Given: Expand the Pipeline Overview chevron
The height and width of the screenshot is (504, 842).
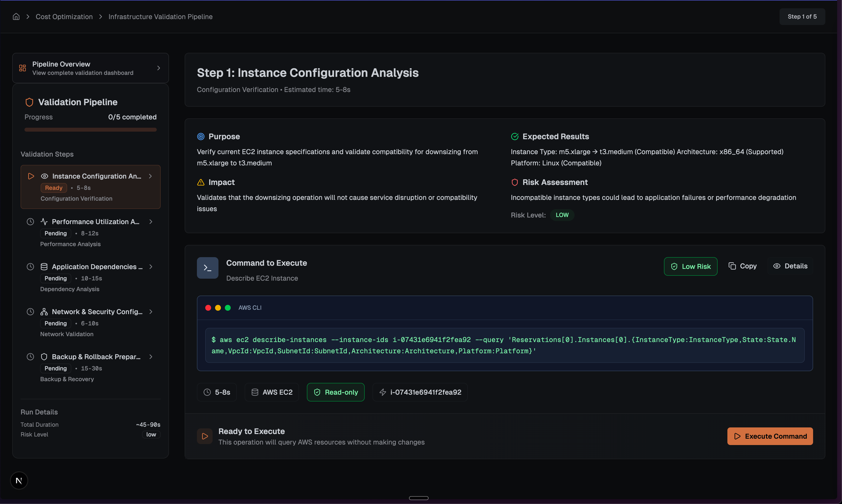Looking at the screenshot, I should pos(158,68).
